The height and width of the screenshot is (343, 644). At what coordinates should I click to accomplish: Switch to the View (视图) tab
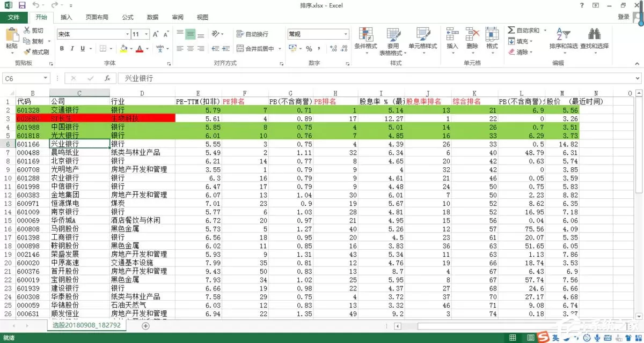click(x=202, y=17)
